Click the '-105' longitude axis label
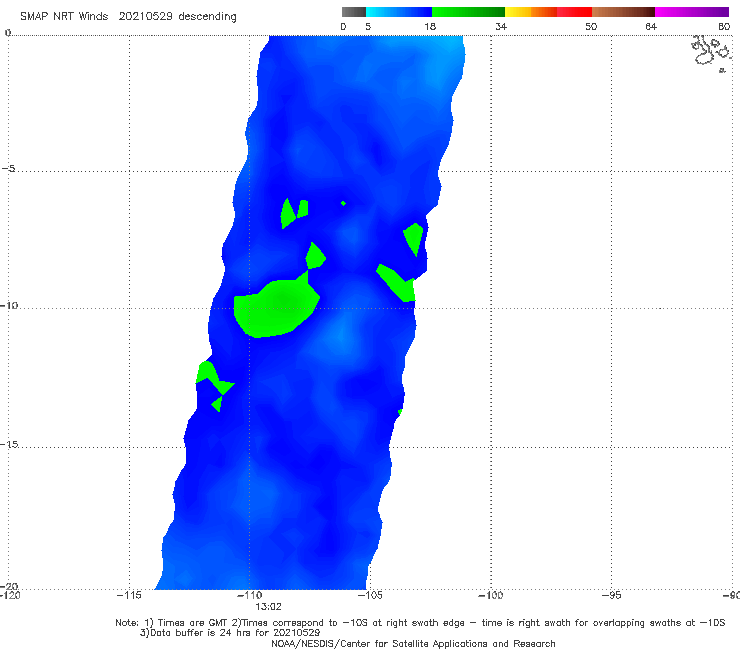The height and width of the screenshot is (650, 740). (x=370, y=595)
